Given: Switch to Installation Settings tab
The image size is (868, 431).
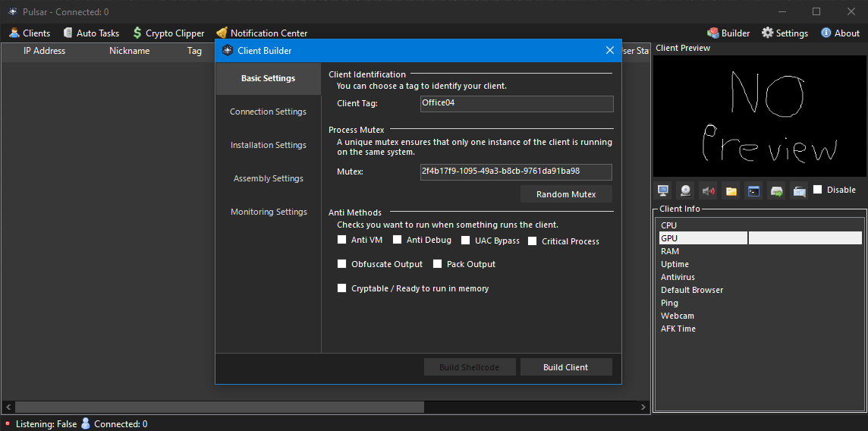Looking at the screenshot, I should [x=268, y=145].
